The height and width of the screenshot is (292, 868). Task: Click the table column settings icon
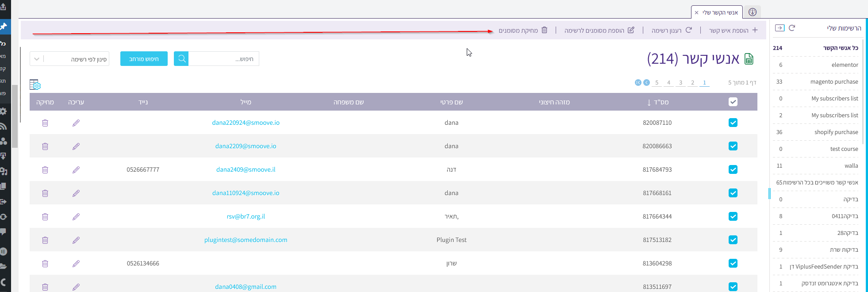[x=35, y=85]
